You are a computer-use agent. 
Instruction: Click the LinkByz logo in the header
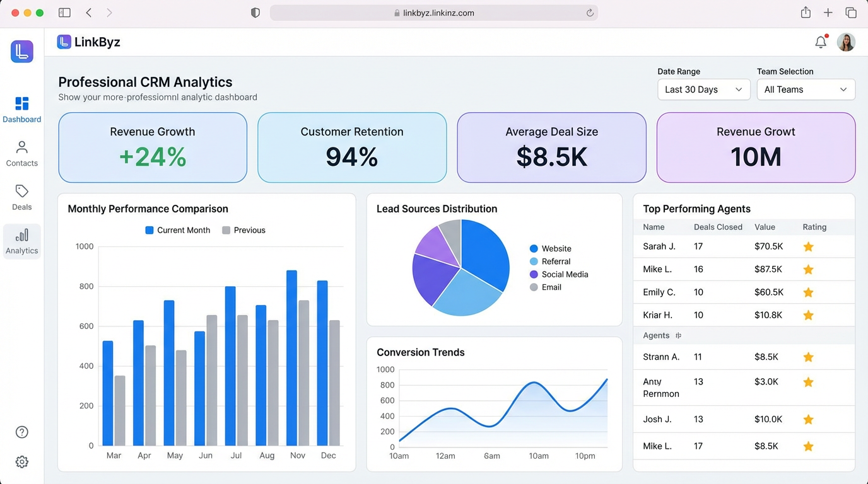pyautogui.click(x=88, y=41)
